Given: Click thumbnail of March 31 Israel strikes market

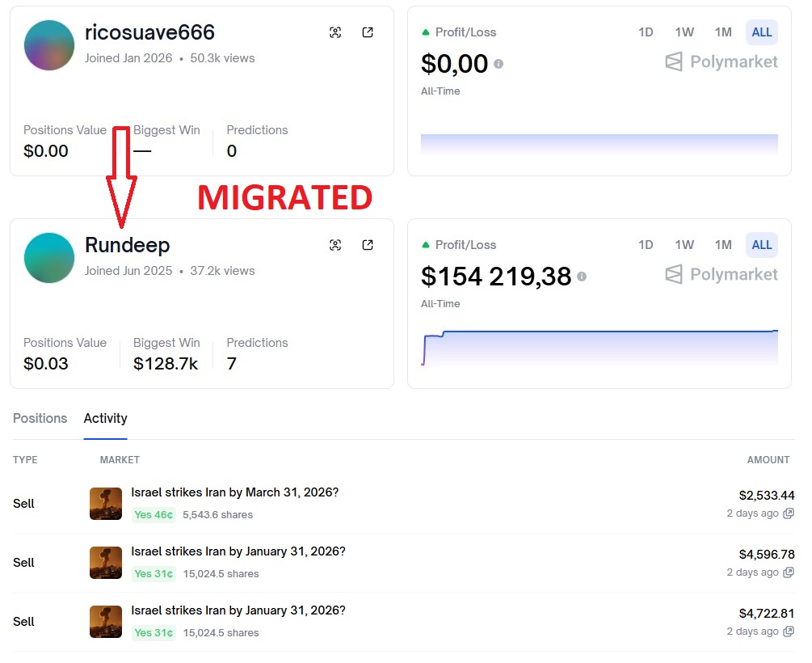Looking at the screenshot, I should click(x=106, y=504).
